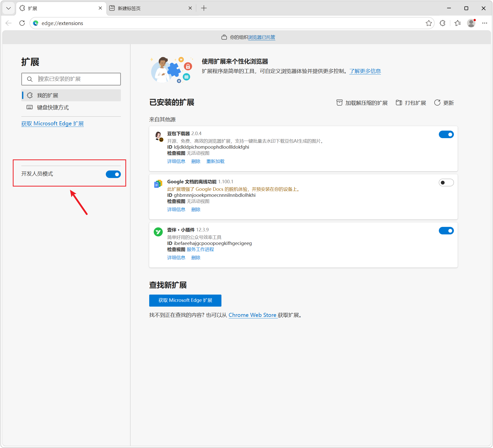Minimize the Edge window
Screen dimensions: 493x448
click(449, 8)
